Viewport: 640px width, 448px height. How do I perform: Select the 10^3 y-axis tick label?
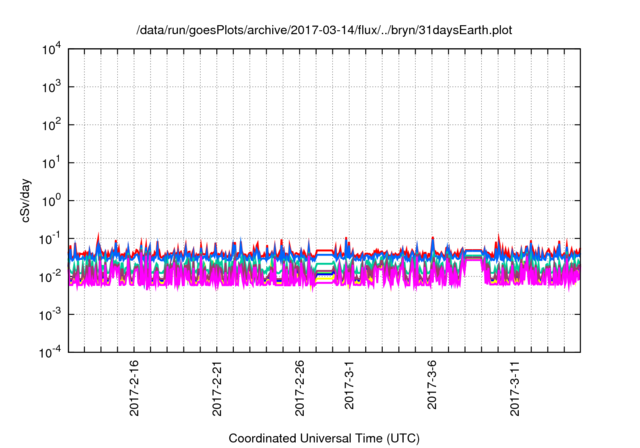click(x=51, y=87)
